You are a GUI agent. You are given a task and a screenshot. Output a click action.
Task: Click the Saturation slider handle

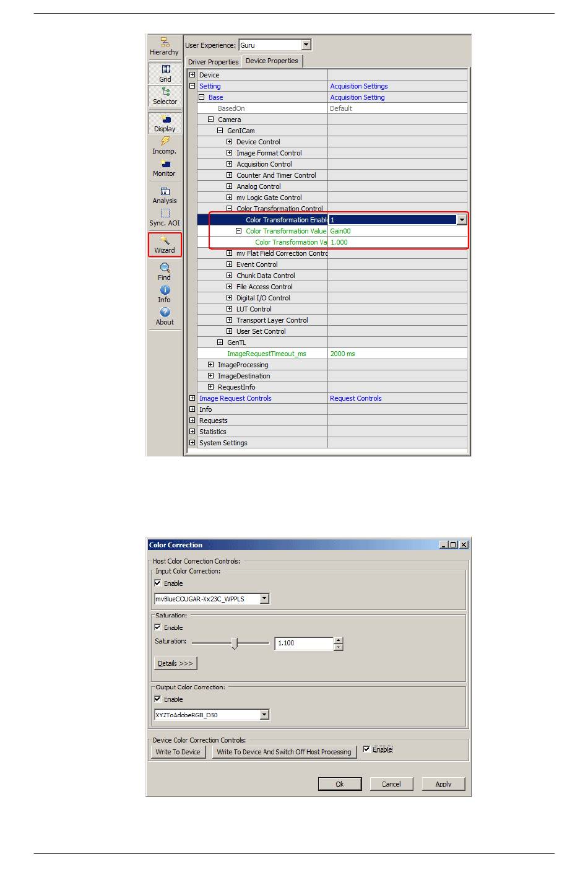tap(234, 643)
